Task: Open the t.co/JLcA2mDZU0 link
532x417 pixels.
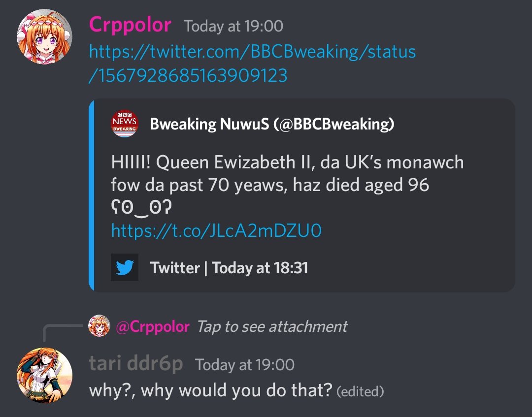Action: pyautogui.click(x=216, y=230)
